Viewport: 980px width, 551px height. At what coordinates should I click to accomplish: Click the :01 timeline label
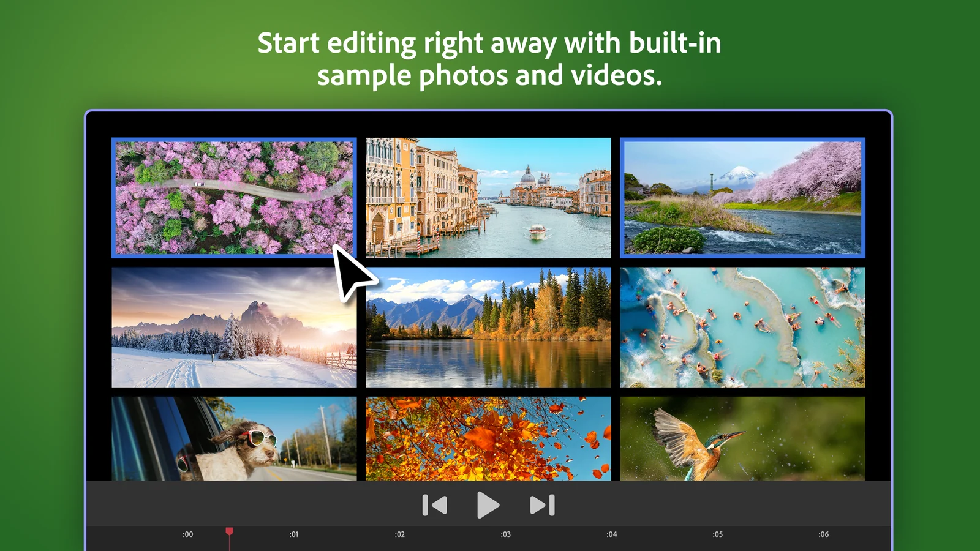[294, 534]
